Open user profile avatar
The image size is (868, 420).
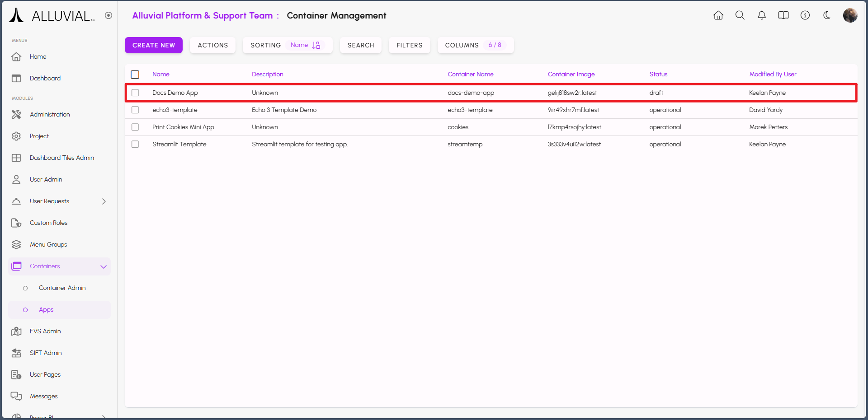click(x=850, y=15)
